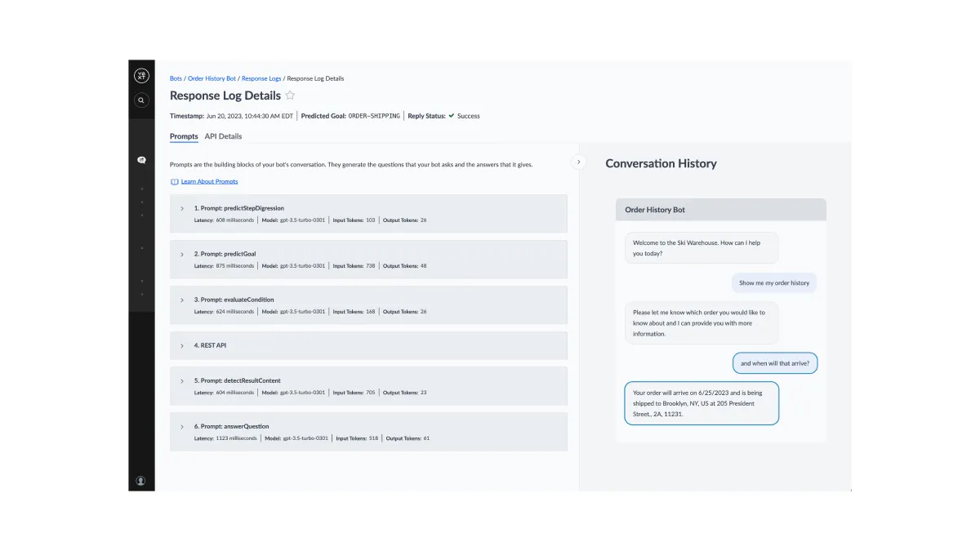Viewport: 980px width, 551px height.
Task: Click the timestamp Jun 20, 2023, 10:44:30 AM EDT
Action: coord(249,116)
